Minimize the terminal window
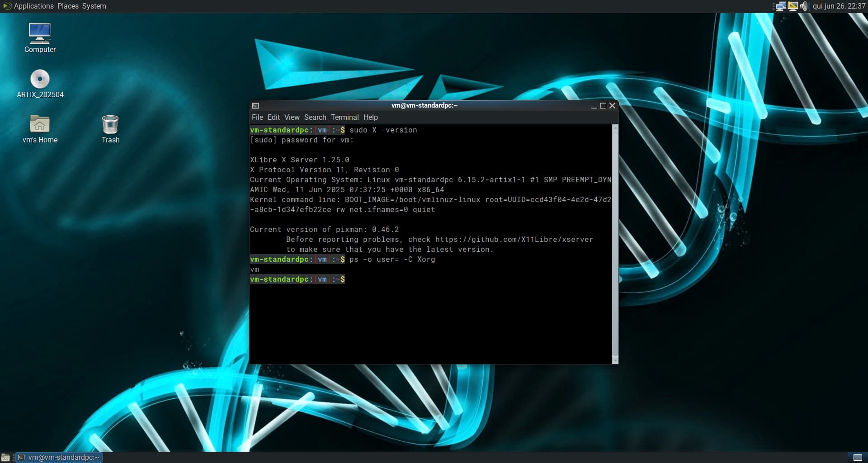This screenshot has width=868, height=463. pyautogui.click(x=594, y=106)
